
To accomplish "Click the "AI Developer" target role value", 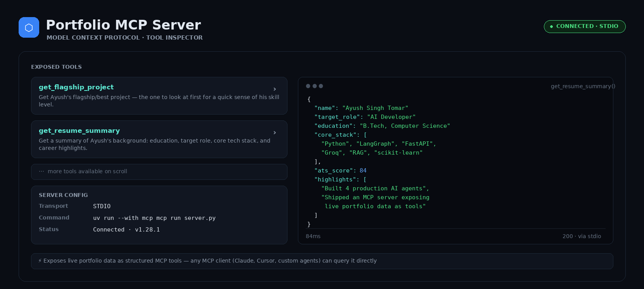I will pos(391,117).
